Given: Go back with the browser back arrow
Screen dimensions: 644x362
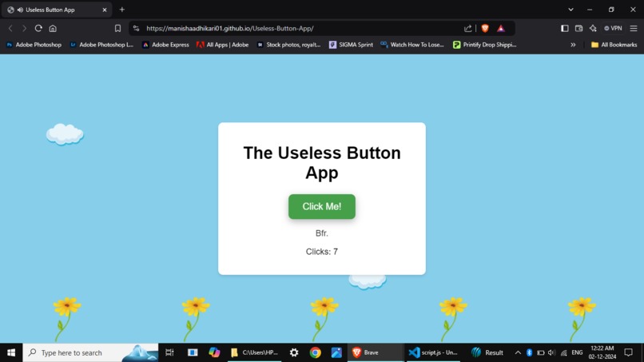Looking at the screenshot, I should (10, 28).
